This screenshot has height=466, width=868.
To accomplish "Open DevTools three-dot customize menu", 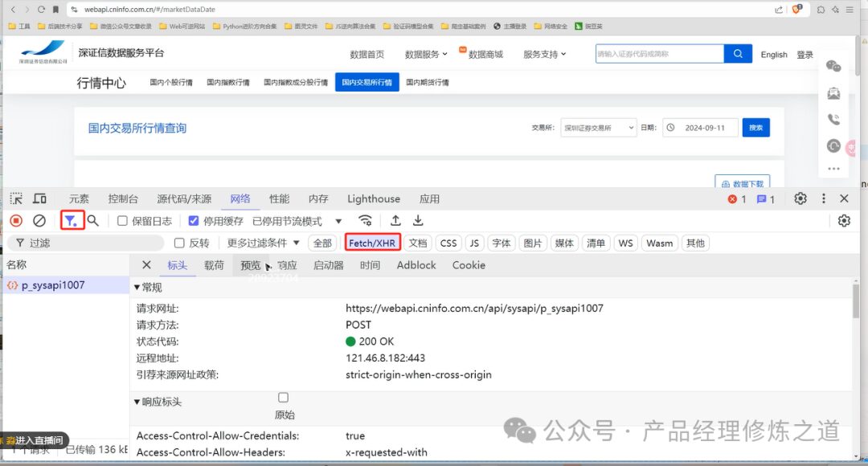I will coord(824,198).
